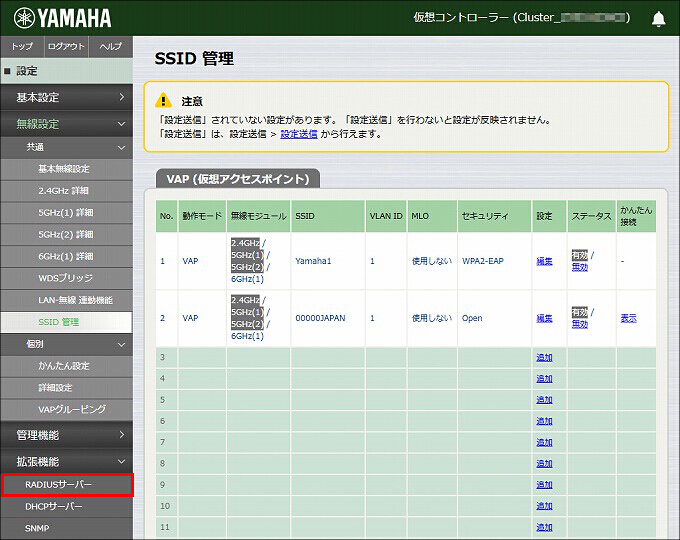The width and height of the screenshot is (680, 540).
Task: Click the 動作モード column header
Action: coord(202,216)
